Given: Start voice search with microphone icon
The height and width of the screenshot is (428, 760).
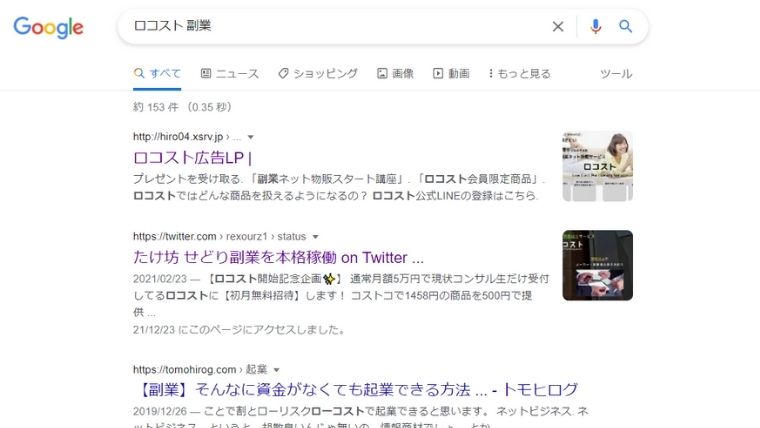Looking at the screenshot, I should pos(596,26).
